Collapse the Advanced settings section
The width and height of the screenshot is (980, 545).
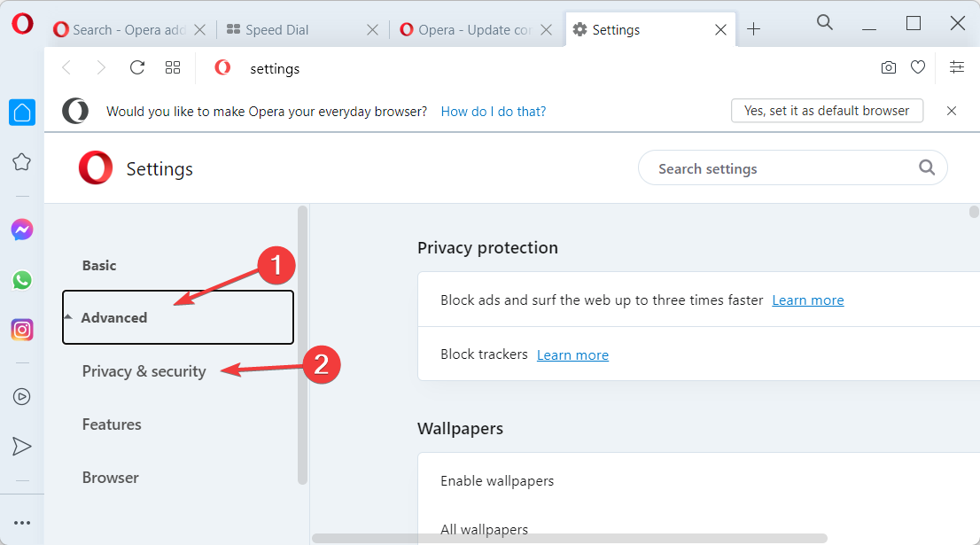click(178, 317)
